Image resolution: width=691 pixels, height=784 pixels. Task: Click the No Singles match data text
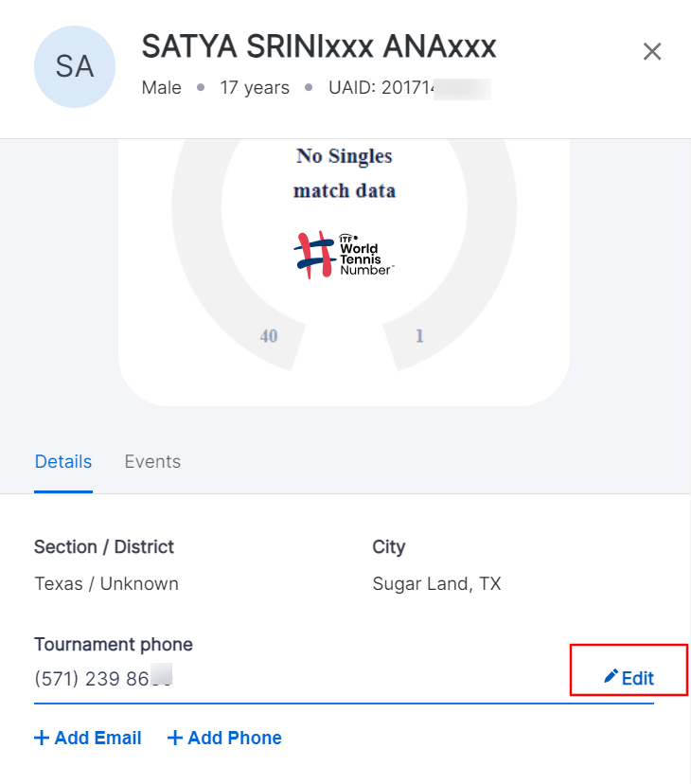click(344, 173)
